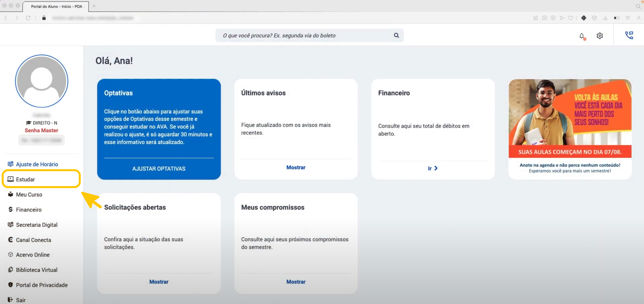
Task: Select Estudar in the sidebar
Action: tap(25, 179)
